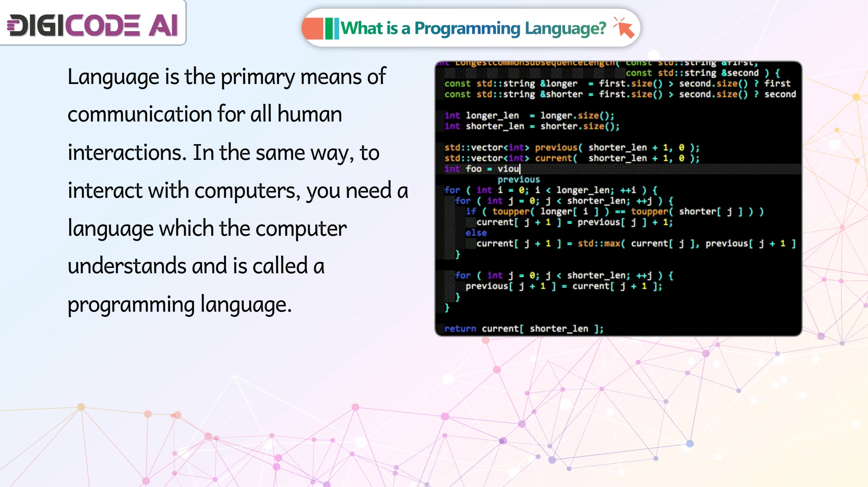Click the 'previous' autocomplete suggestion in code
The height and width of the screenshot is (487, 868).
[x=519, y=180]
